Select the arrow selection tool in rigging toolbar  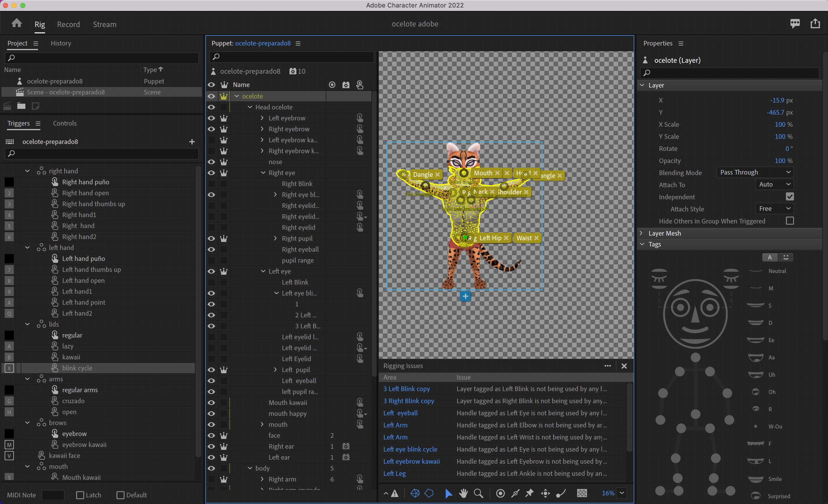click(x=449, y=493)
